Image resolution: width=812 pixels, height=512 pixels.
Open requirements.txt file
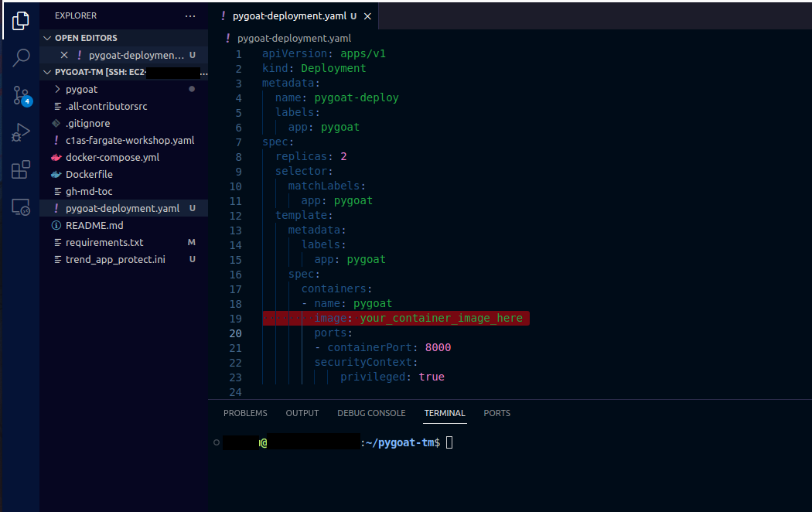(104, 242)
